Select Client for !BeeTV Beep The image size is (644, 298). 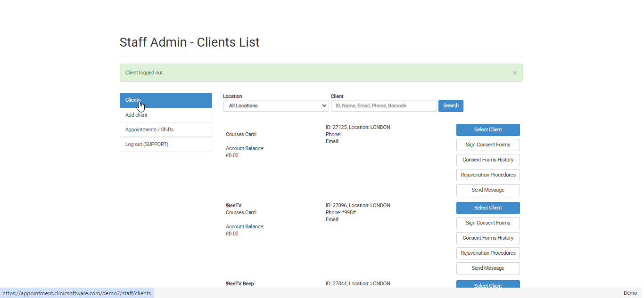(x=488, y=284)
